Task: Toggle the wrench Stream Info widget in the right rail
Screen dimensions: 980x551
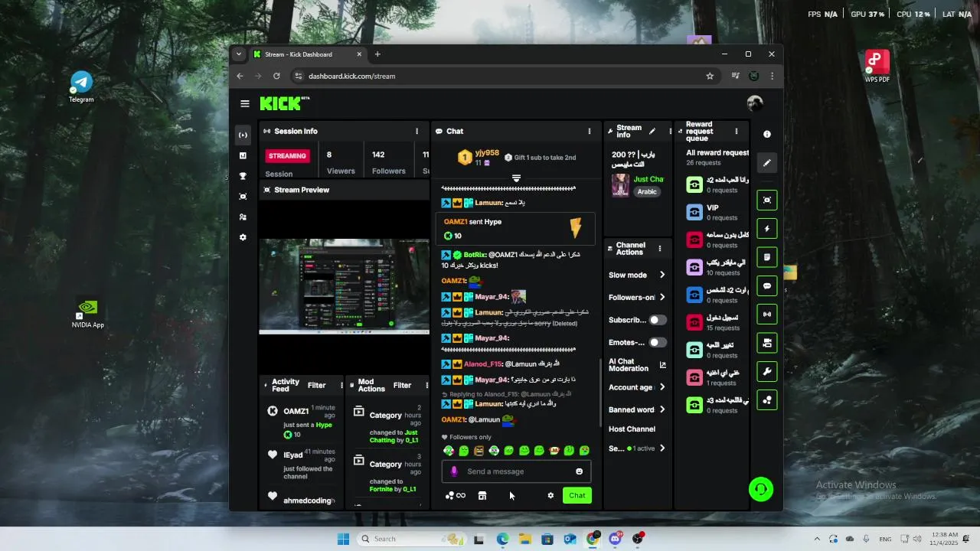Action: [767, 371]
